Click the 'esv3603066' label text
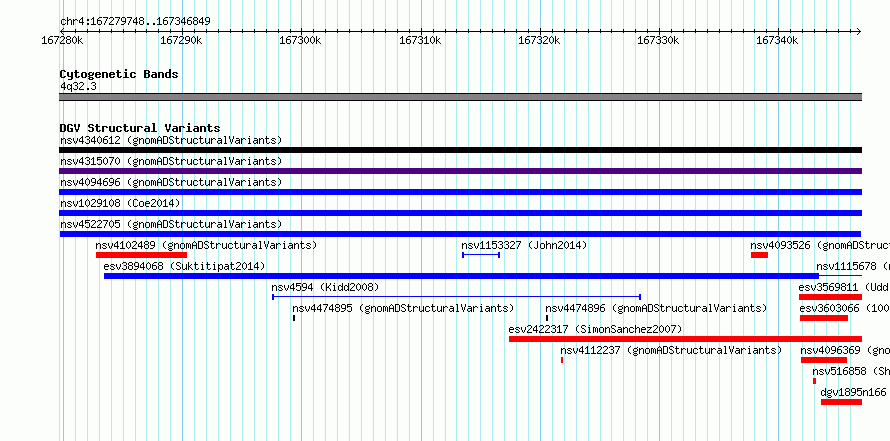Viewport: 890px width, 441px height. (x=830, y=308)
